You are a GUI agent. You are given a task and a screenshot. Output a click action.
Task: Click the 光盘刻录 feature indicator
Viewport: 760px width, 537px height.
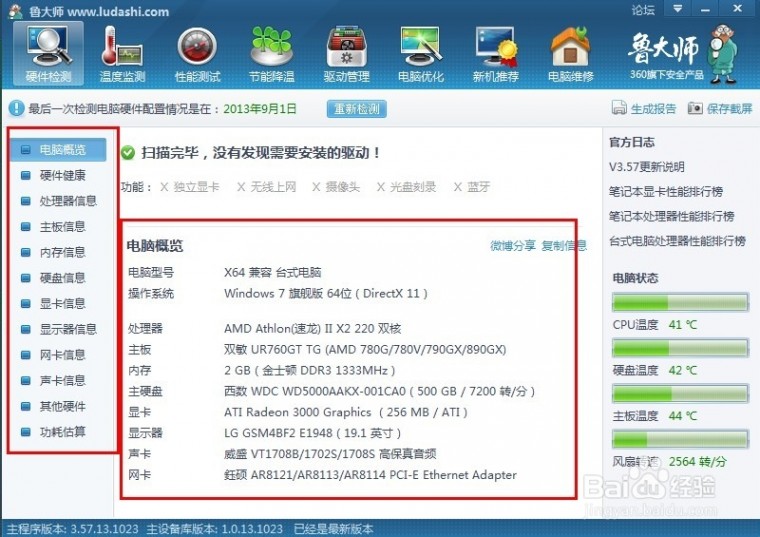(406, 187)
